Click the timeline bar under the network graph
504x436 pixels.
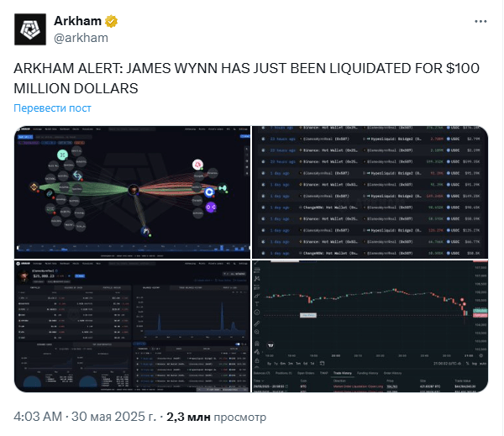133,248
